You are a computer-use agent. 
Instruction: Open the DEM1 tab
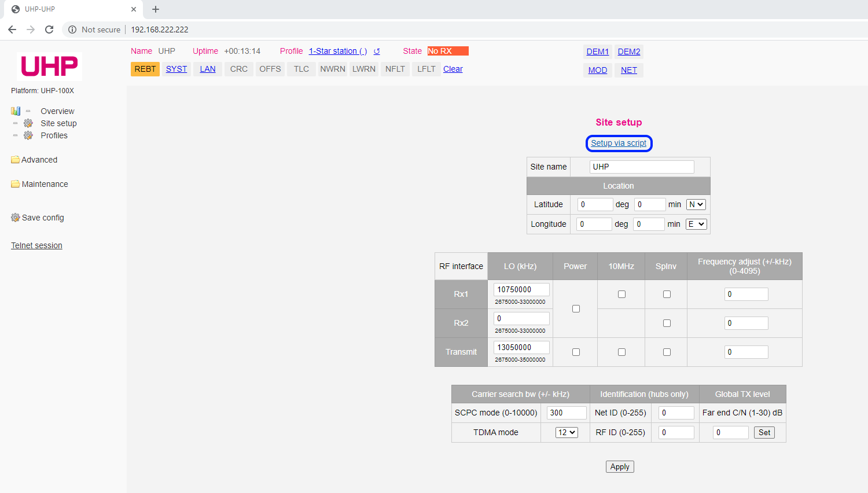(x=598, y=51)
